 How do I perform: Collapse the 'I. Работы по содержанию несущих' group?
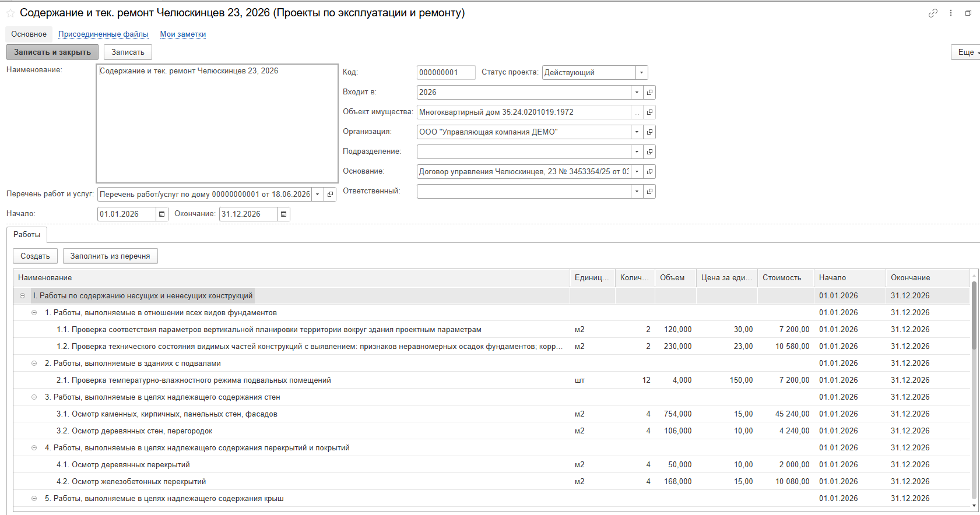coord(22,296)
